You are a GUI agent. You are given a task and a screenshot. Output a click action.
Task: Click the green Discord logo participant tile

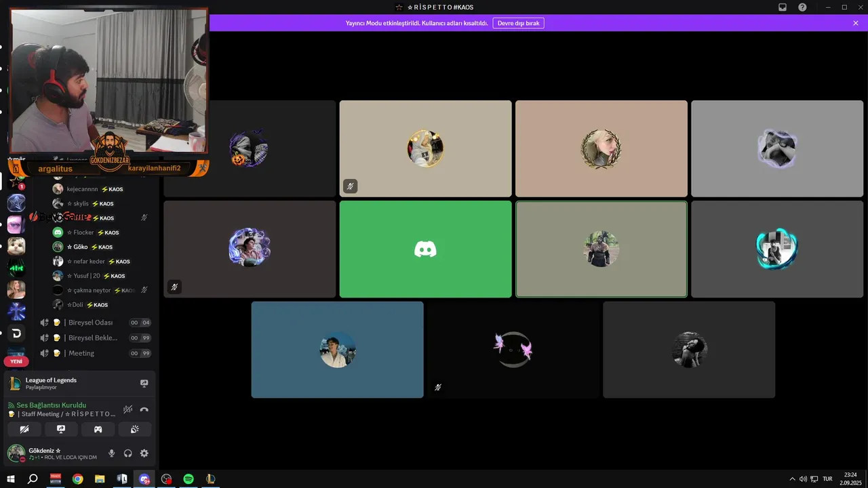tap(425, 249)
